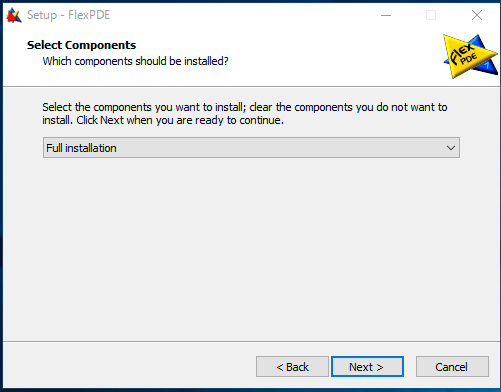Click the component selection instruction paragraph
This screenshot has height=392, width=501.
click(x=245, y=113)
